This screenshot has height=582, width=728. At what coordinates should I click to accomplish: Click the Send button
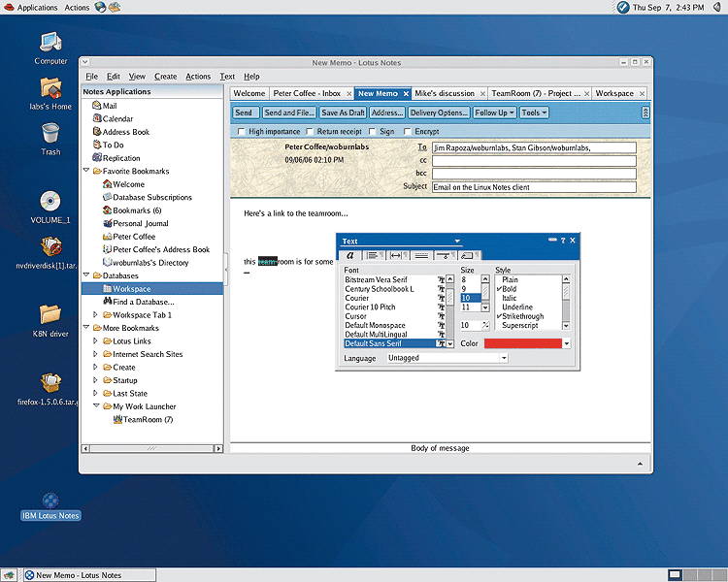pyautogui.click(x=246, y=113)
